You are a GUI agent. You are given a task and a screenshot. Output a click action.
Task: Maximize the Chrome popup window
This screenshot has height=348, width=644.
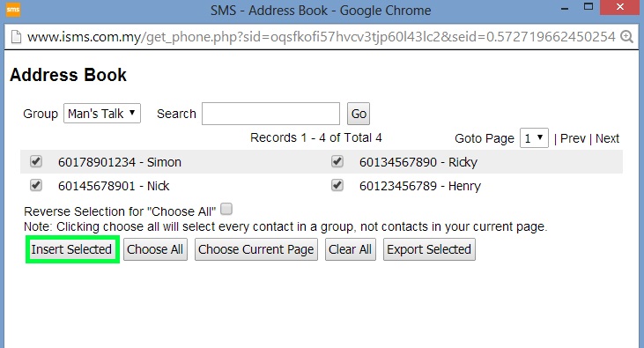(x=588, y=6)
